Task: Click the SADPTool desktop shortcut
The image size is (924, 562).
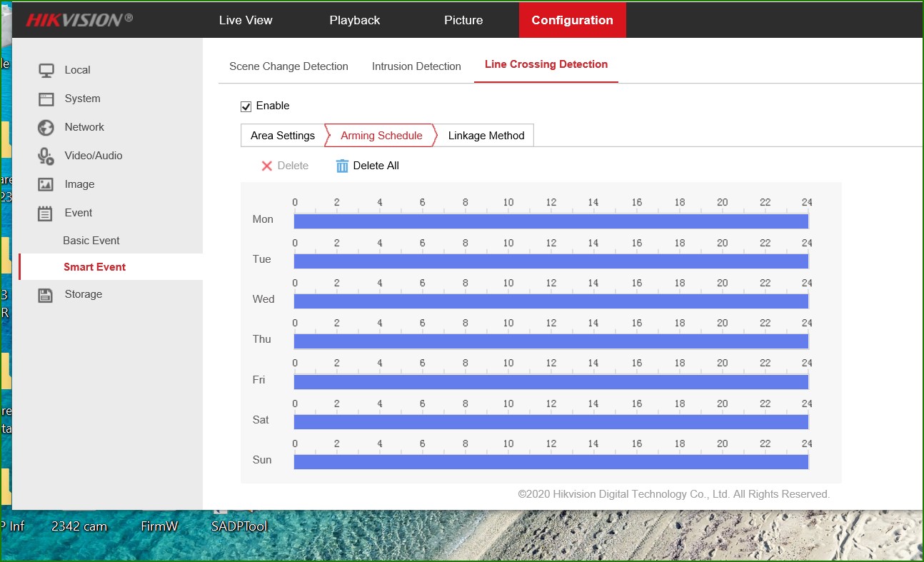Action: (239, 526)
